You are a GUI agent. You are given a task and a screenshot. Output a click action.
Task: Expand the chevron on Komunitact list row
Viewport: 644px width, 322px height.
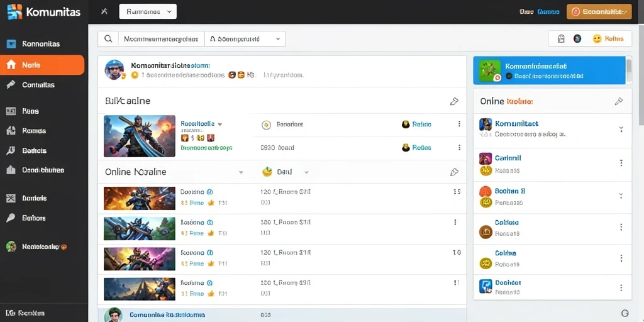coord(621,129)
